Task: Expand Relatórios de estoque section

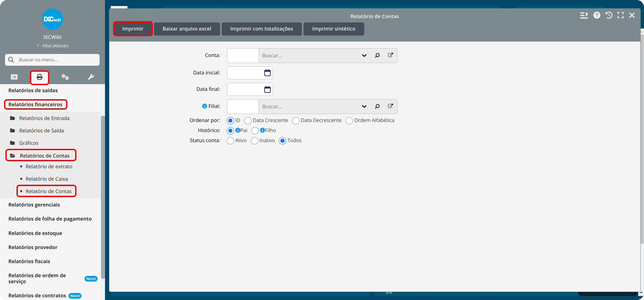Action: coord(35,233)
